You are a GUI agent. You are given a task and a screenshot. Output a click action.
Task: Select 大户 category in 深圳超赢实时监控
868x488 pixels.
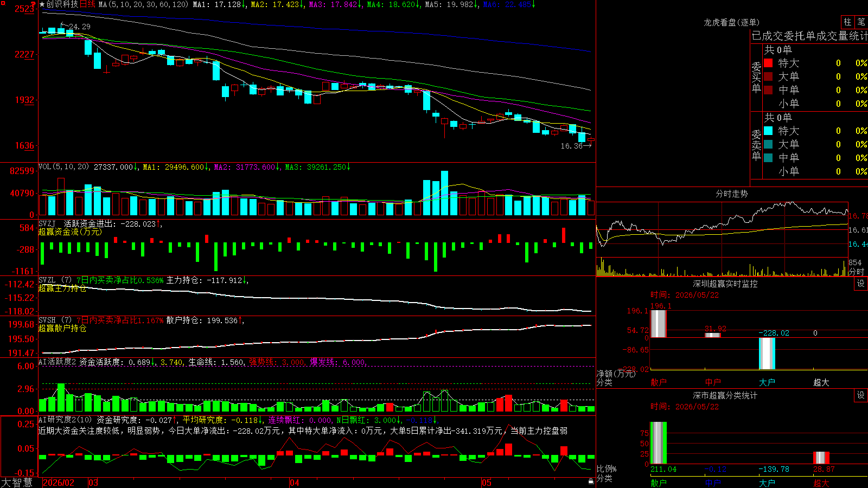(767, 382)
